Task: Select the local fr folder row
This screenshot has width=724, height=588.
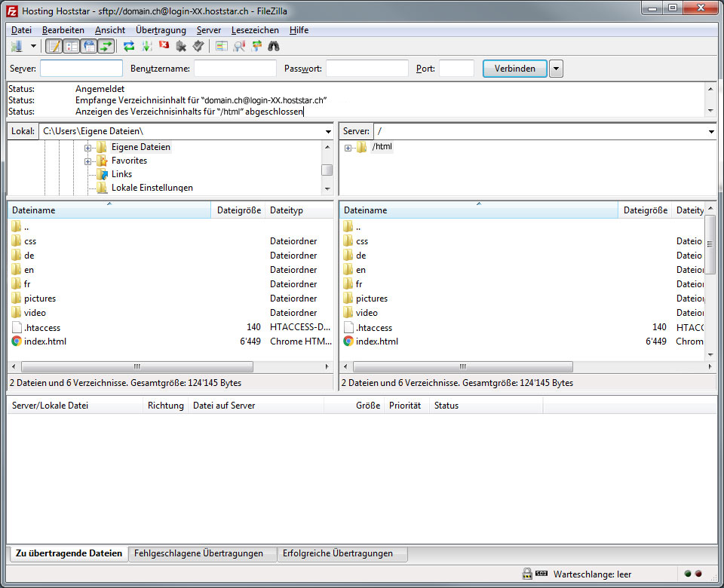Action: pos(170,284)
